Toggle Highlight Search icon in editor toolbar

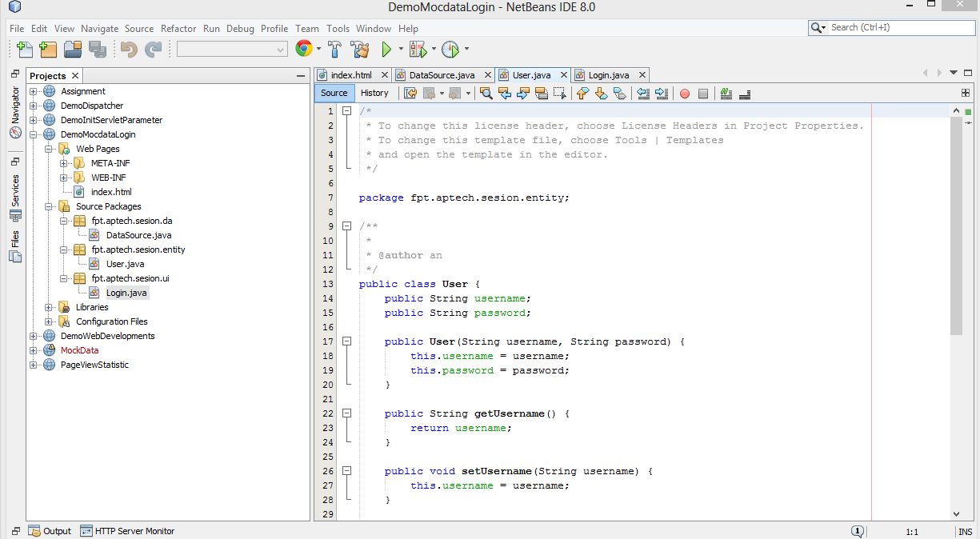542,94
